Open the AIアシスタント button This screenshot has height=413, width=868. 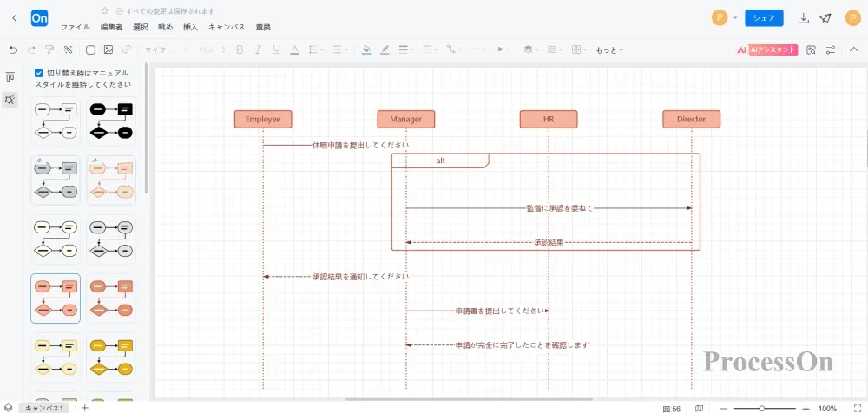766,49
